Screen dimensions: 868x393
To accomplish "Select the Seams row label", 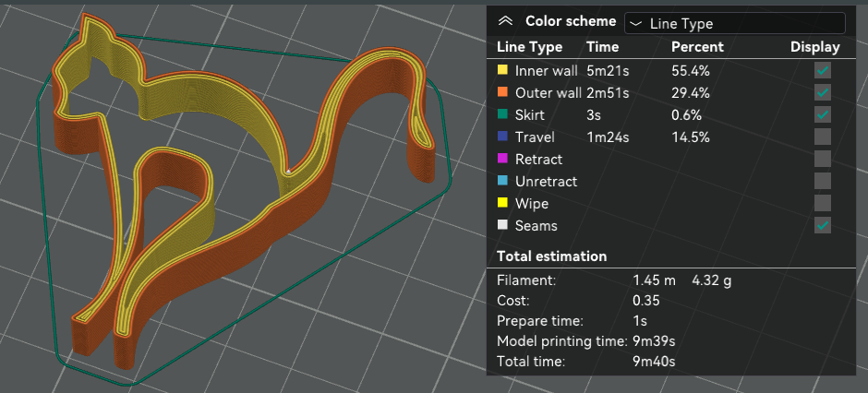I will [536, 225].
